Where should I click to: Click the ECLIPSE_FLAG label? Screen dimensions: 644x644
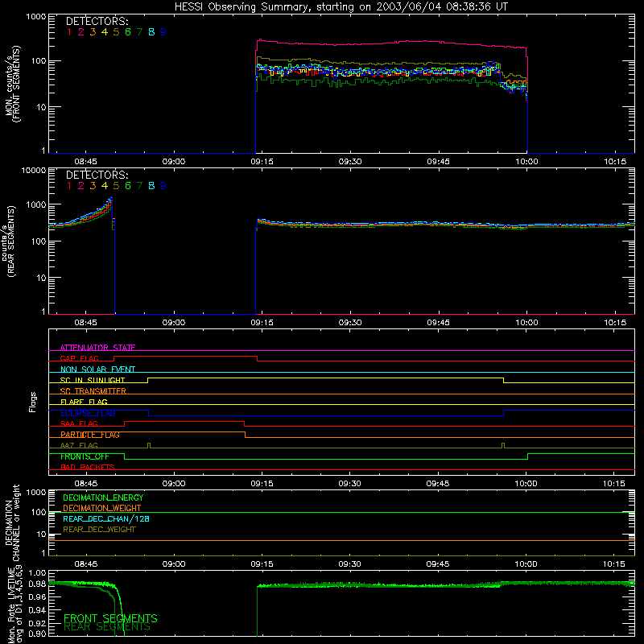coord(88,413)
